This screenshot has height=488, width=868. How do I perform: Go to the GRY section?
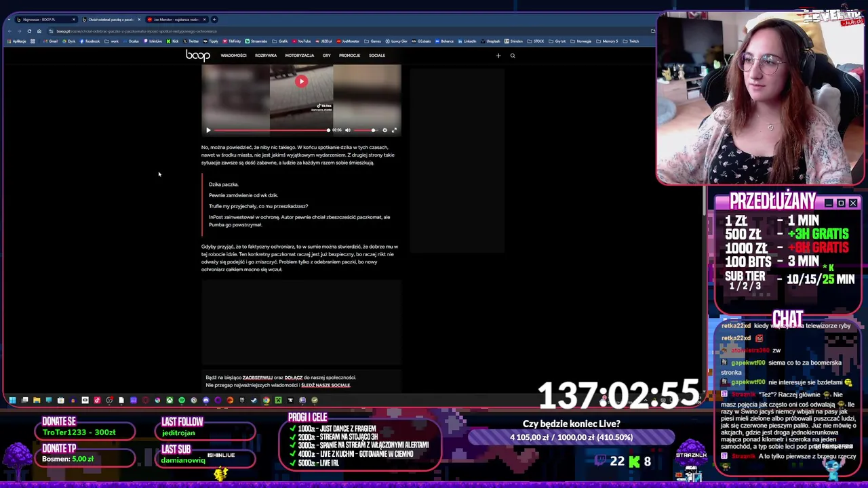(x=327, y=56)
